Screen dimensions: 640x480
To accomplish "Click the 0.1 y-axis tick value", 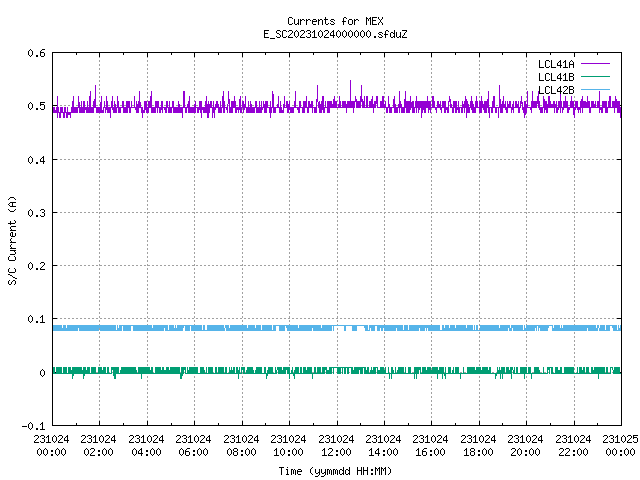I will pos(36,319).
